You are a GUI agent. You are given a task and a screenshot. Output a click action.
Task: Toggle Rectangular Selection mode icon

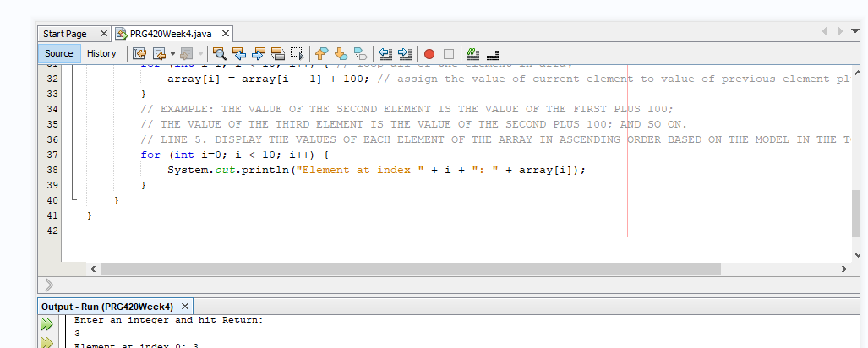tap(298, 54)
